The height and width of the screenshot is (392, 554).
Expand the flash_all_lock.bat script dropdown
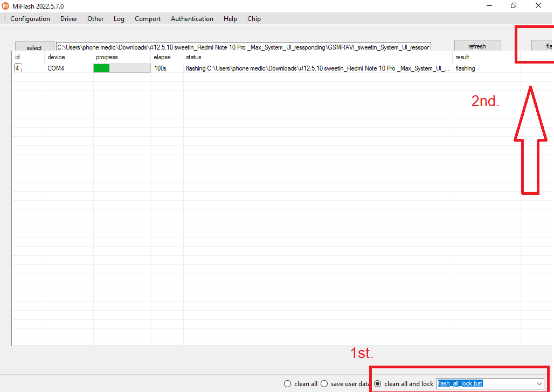tap(539, 384)
